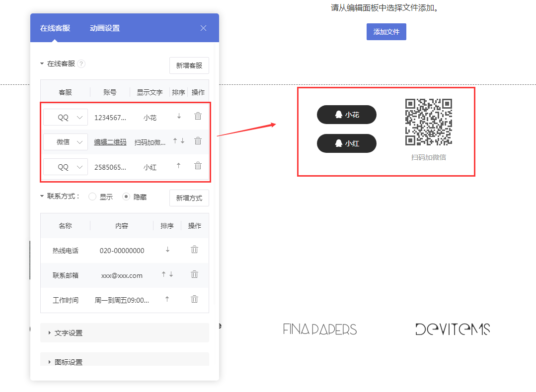Expand the 图标设置 section

[x=124, y=359]
